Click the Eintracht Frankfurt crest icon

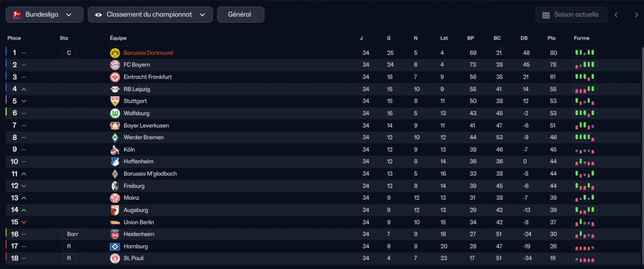115,77
